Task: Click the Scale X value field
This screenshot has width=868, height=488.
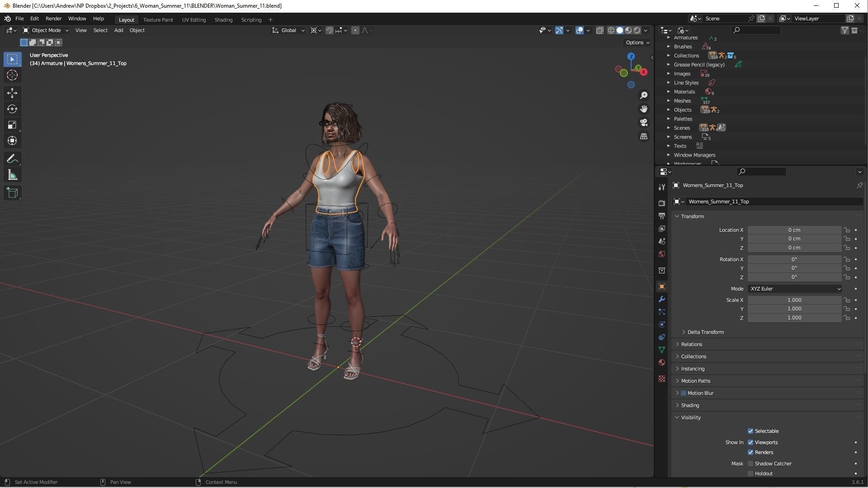Action: click(x=794, y=300)
